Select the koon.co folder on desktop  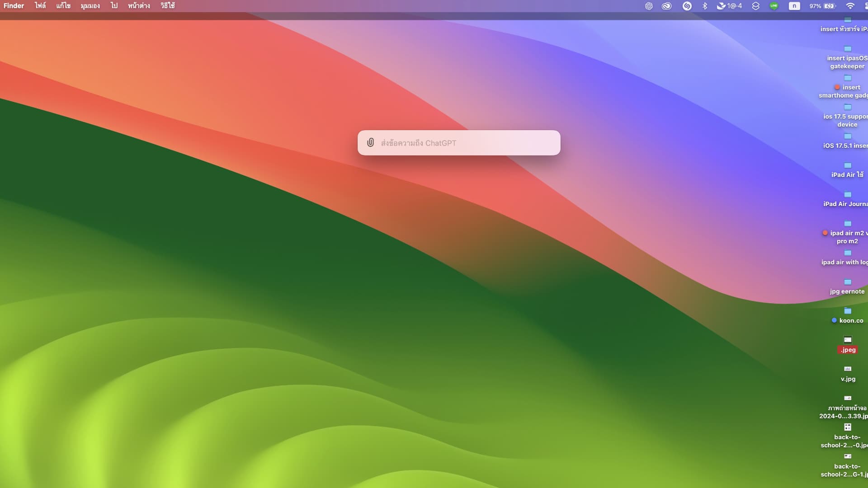pyautogui.click(x=848, y=311)
